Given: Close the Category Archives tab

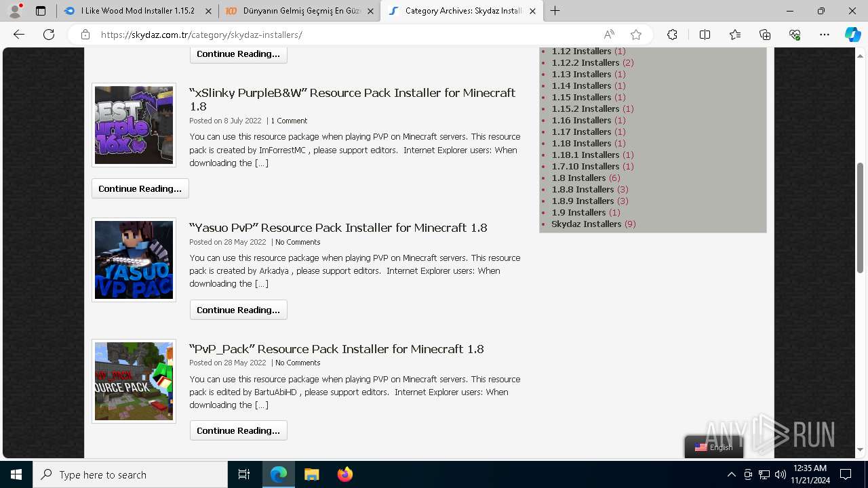Looking at the screenshot, I should coord(532,11).
